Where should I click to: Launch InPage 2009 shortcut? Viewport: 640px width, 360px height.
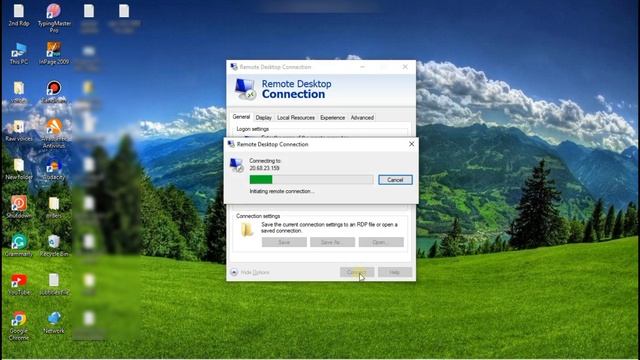(54, 53)
